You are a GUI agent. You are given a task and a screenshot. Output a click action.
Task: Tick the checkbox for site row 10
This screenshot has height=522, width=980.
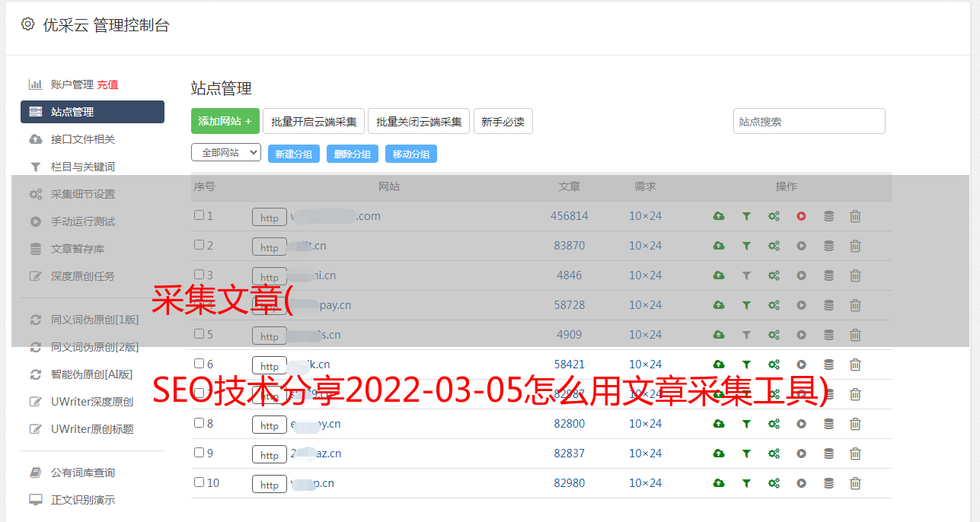tap(199, 482)
